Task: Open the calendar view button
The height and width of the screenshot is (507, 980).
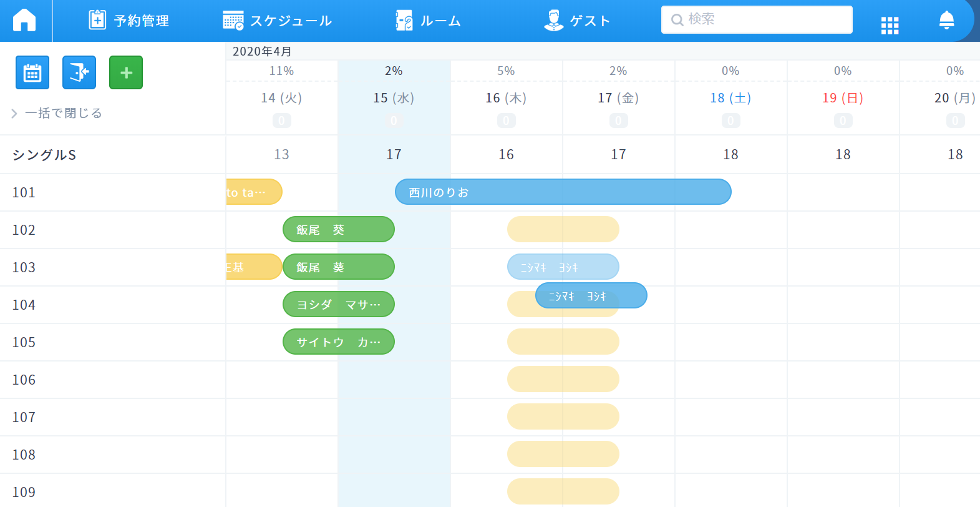Action: point(32,72)
